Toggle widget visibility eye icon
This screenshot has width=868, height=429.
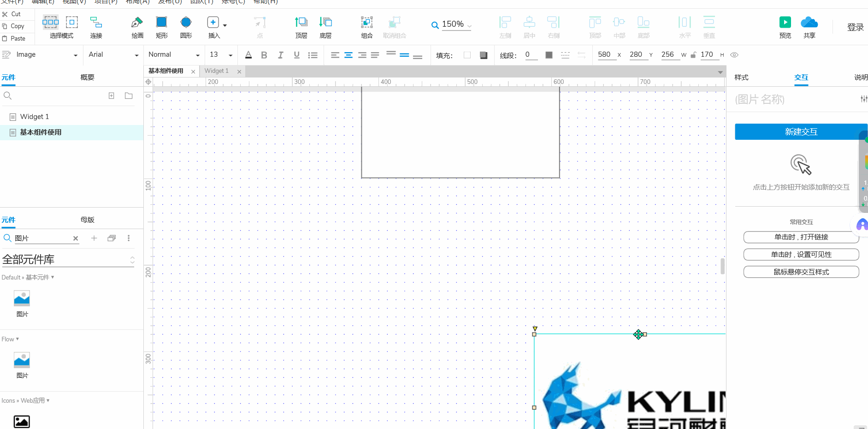tap(734, 55)
